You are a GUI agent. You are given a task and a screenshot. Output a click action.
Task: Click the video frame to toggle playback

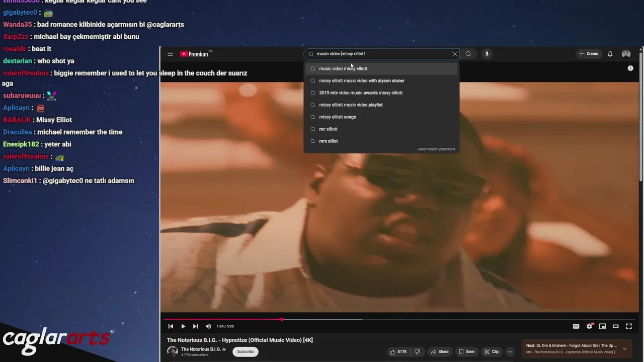[399, 196]
